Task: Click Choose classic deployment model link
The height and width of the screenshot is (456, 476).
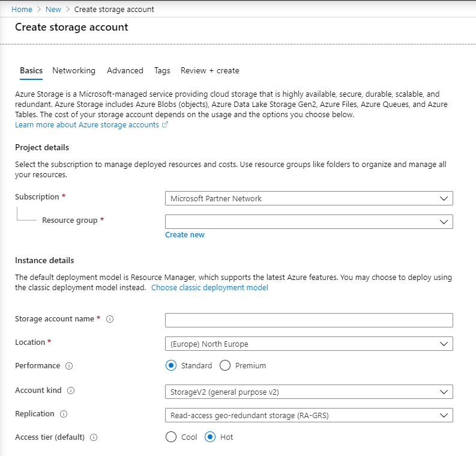Action: 209,287
